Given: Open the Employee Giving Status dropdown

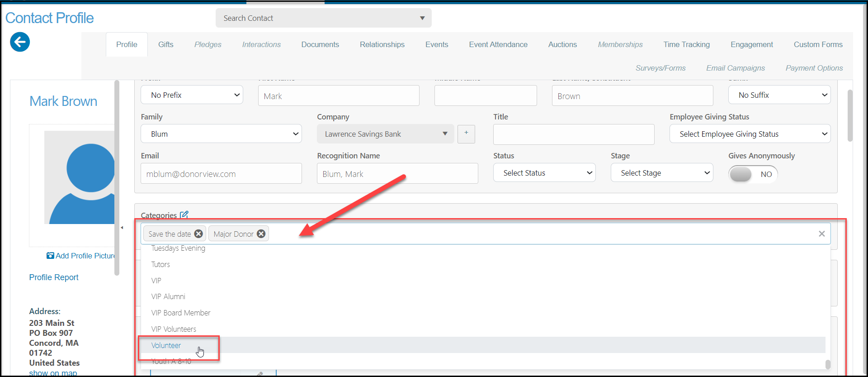Looking at the screenshot, I should [x=750, y=134].
